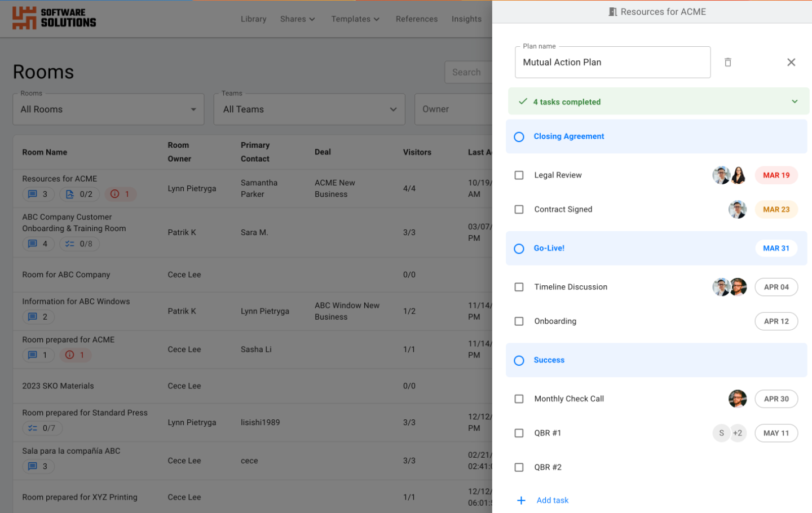Image resolution: width=812 pixels, height=513 pixels.
Task: Click the MAR 31 date on Go-Live milestone
Action: [x=776, y=248]
